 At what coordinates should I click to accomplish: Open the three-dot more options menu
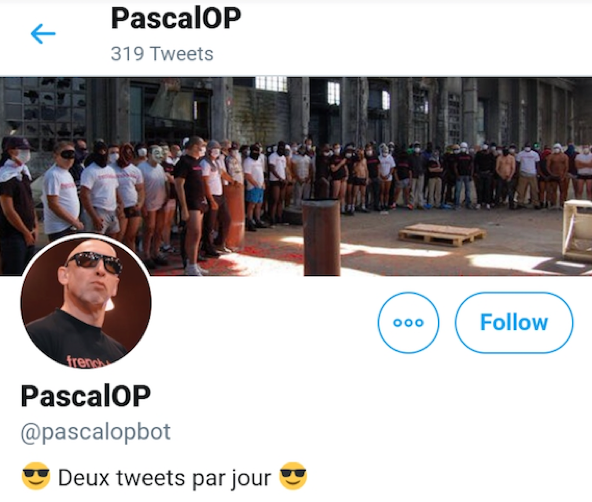(408, 323)
